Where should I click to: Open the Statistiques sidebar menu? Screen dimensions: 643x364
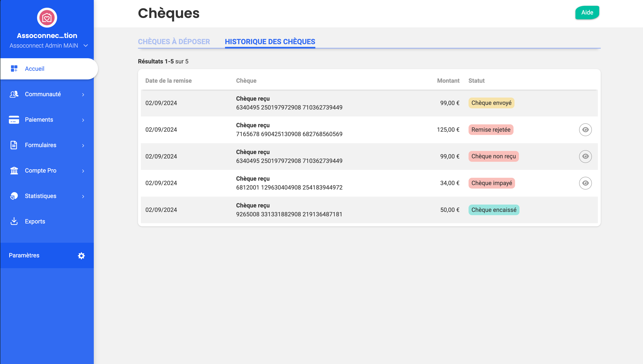point(47,196)
